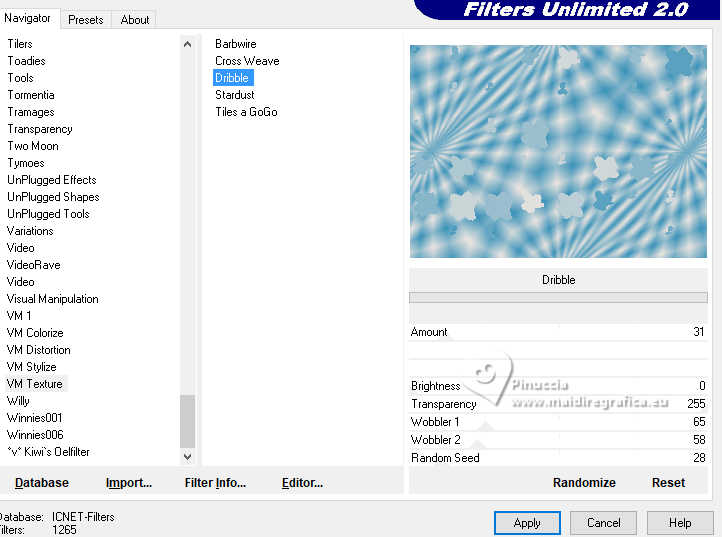722x537 pixels.
Task: Click the Cancel button
Action: [x=603, y=523]
